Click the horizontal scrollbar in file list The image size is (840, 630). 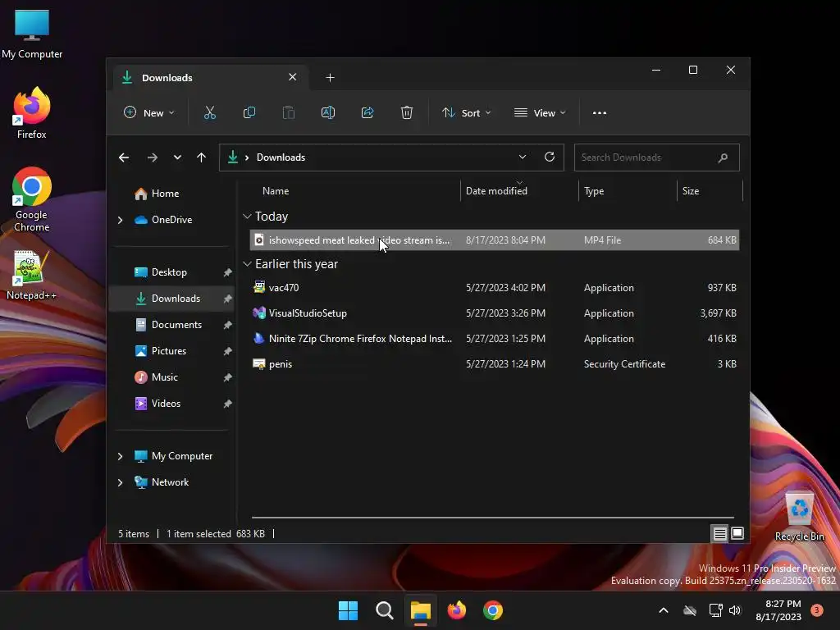(x=492, y=518)
